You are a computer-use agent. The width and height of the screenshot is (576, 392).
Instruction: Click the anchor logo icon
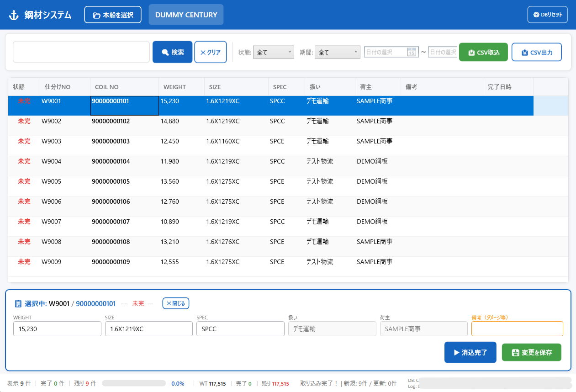[x=14, y=15]
